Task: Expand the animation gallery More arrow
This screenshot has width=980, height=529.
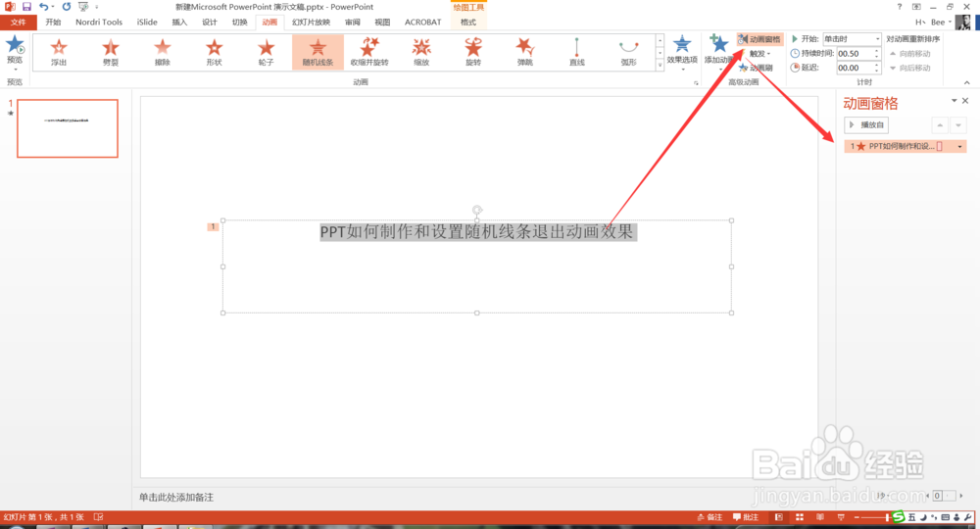Action: click(660, 65)
